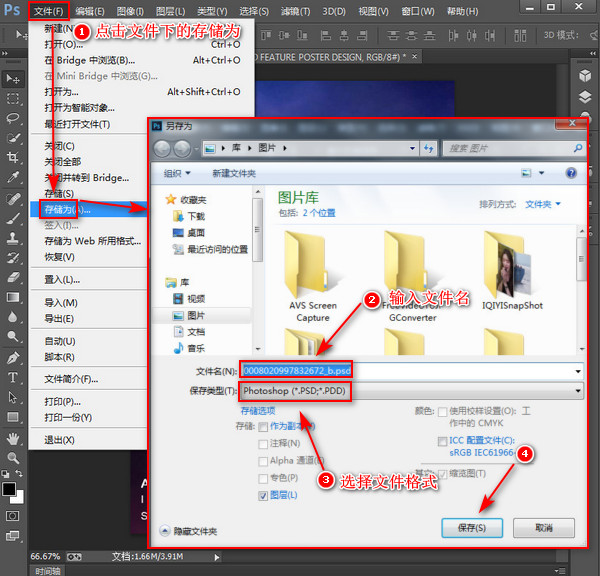The height and width of the screenshot is (576, 600).
Task: Click the 搜索 图片 search box
Action: pyautogui.click(x=513, y=148)
